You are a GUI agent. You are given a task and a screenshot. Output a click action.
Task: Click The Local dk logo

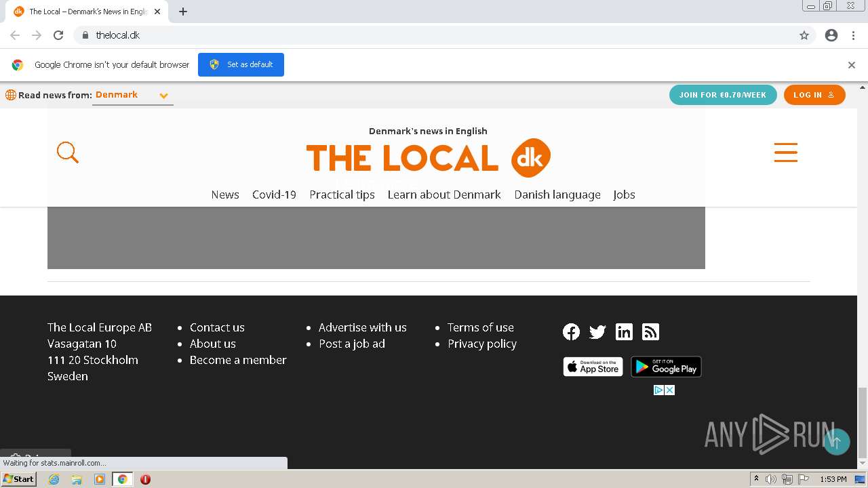pyautogui.click(x=428, y=158)
